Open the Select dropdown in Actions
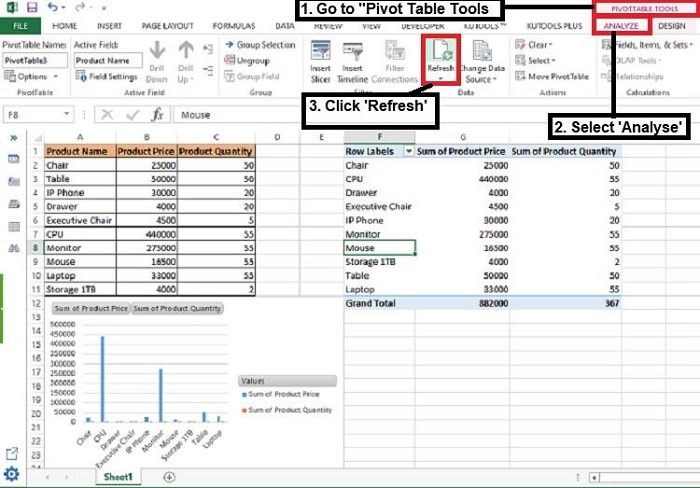The height and width of the screenshot is (488, 700). coord(535,60)
